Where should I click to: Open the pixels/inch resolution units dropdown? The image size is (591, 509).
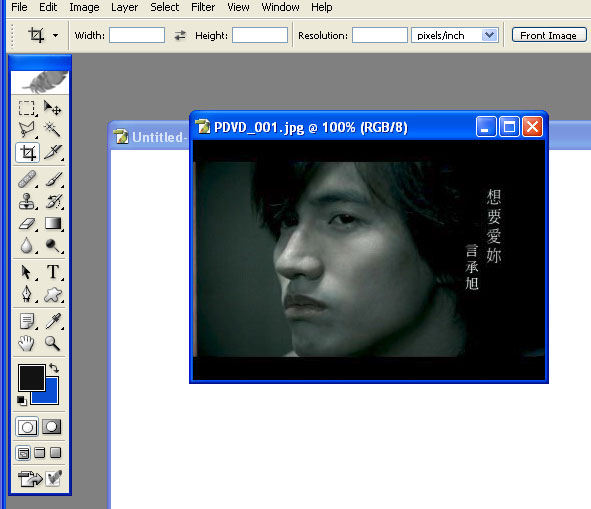(x=489, y=35)
